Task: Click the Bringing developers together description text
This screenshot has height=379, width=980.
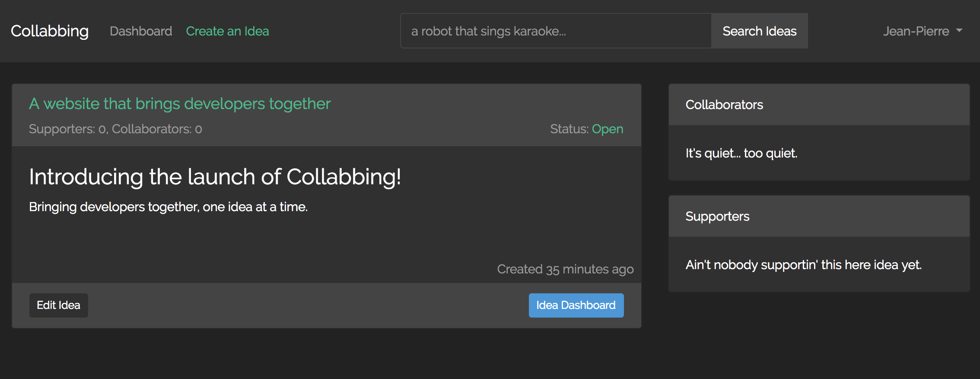Action: (x=168, y=207)
